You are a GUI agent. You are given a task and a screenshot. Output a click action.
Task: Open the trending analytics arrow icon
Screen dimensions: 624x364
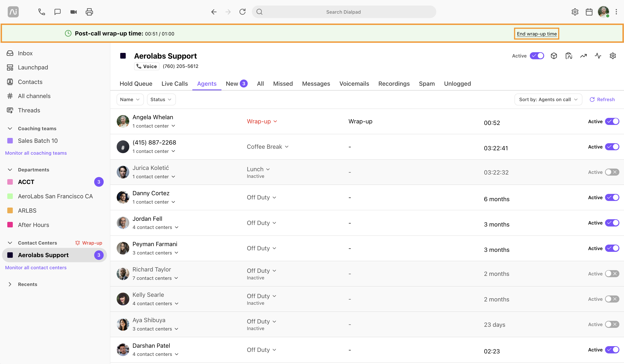(583, 56)
